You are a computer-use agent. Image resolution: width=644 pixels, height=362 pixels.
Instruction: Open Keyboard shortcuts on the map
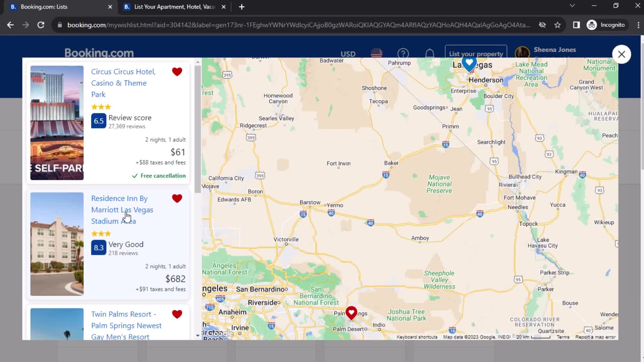point(417,337)
